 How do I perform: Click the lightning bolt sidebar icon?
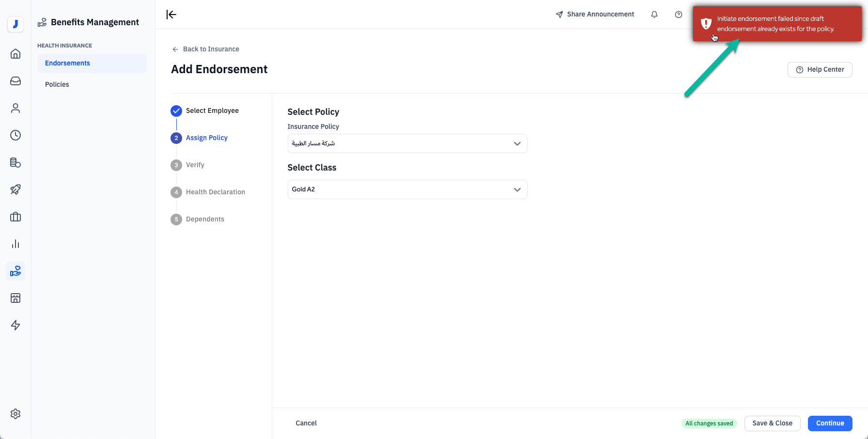click(15, 325)
